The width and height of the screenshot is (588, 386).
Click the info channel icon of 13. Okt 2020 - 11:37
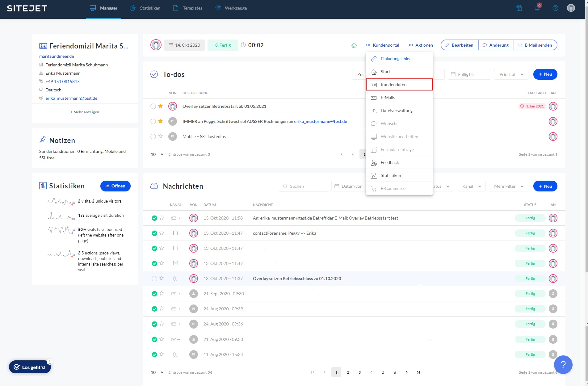coord(176,279)
